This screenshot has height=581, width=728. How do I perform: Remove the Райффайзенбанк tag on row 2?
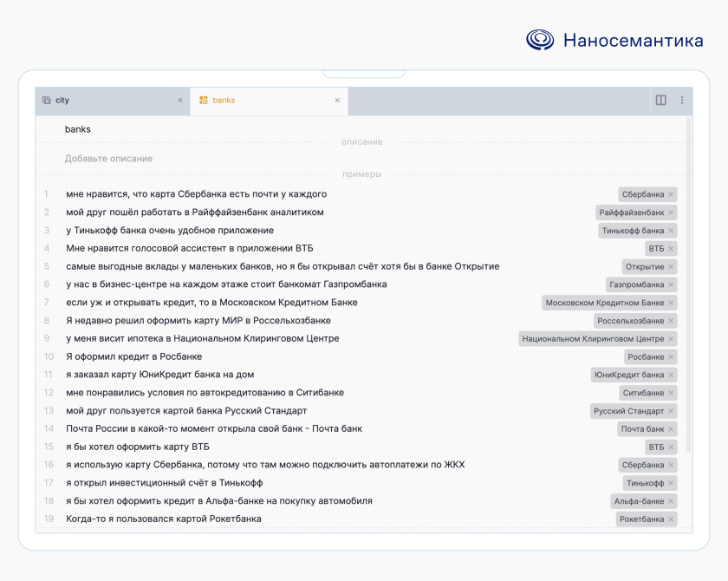pyautogui.click(x=673, y=212)
